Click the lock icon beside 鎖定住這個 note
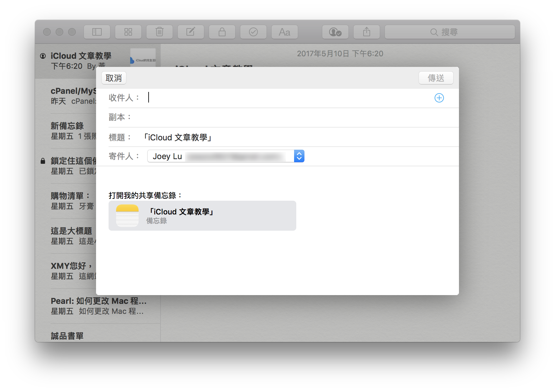The height and width of the screenshot is (392, 555). (x=43, y=161)
